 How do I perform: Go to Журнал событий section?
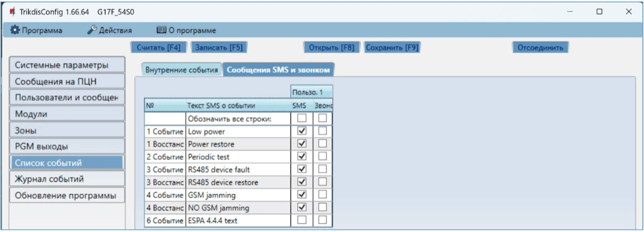point(67,179)
